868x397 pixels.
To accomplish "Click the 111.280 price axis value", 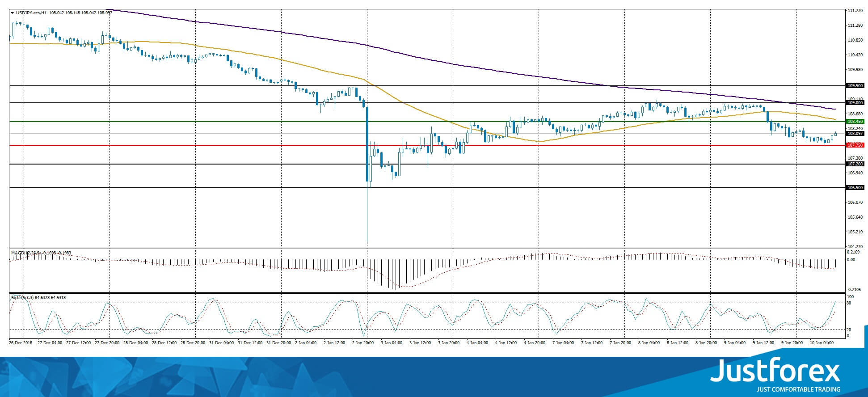I will 855,25.
